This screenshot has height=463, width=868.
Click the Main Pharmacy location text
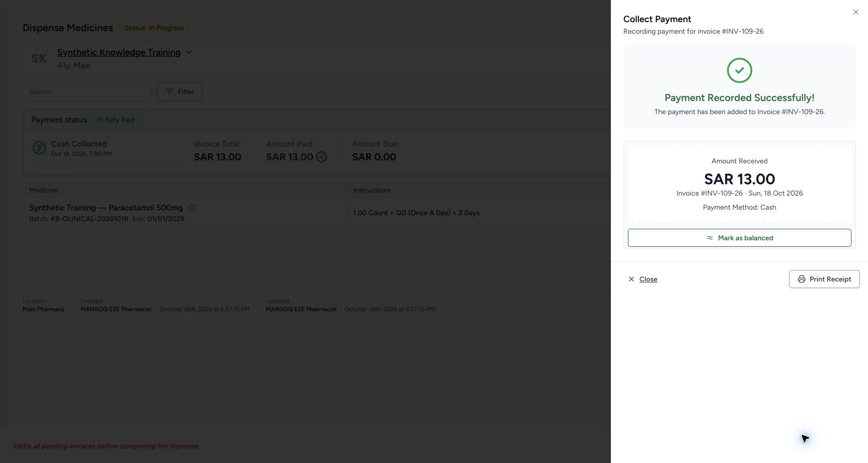pos(44,309)
